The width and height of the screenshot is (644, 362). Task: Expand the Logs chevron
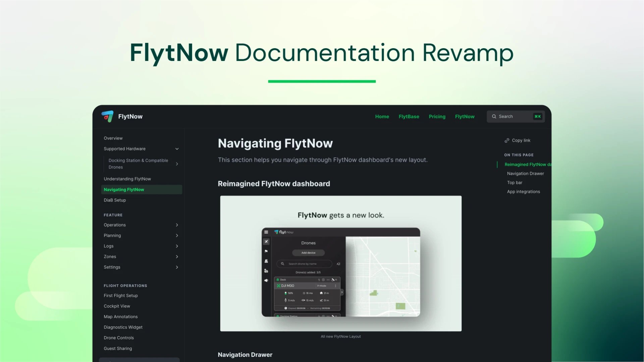177,246
